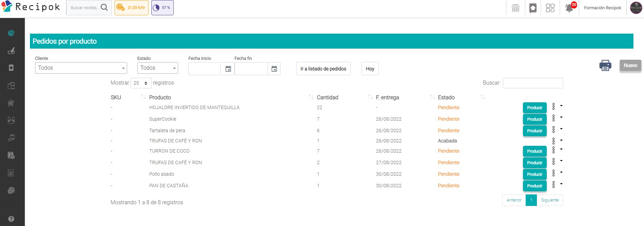
Task: Click Producir for SuperCookie
Action: tap(535, 119)
